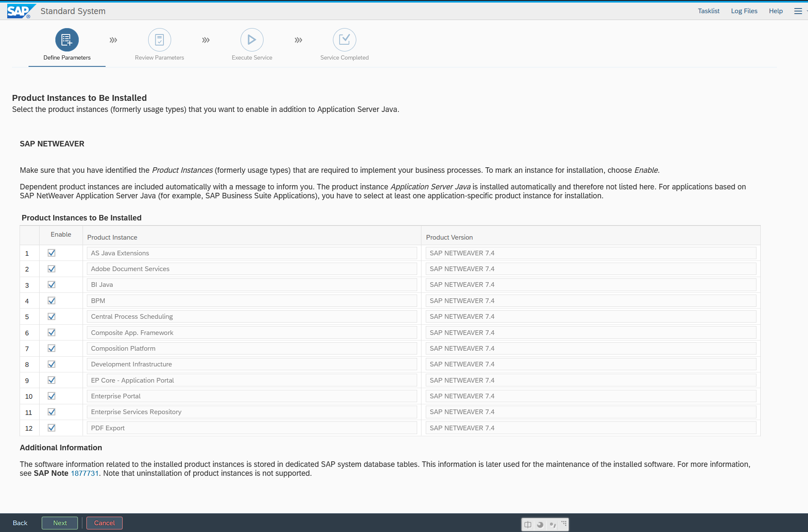Click the Development Infrastructure field
The width and height of the screenshot is (808, 532).
tap(252, 364)
